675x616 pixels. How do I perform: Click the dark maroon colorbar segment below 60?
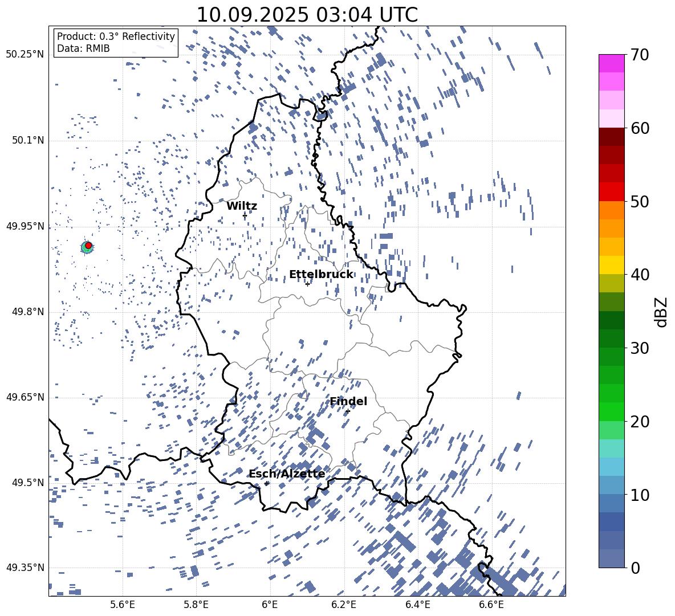(611, 137)
